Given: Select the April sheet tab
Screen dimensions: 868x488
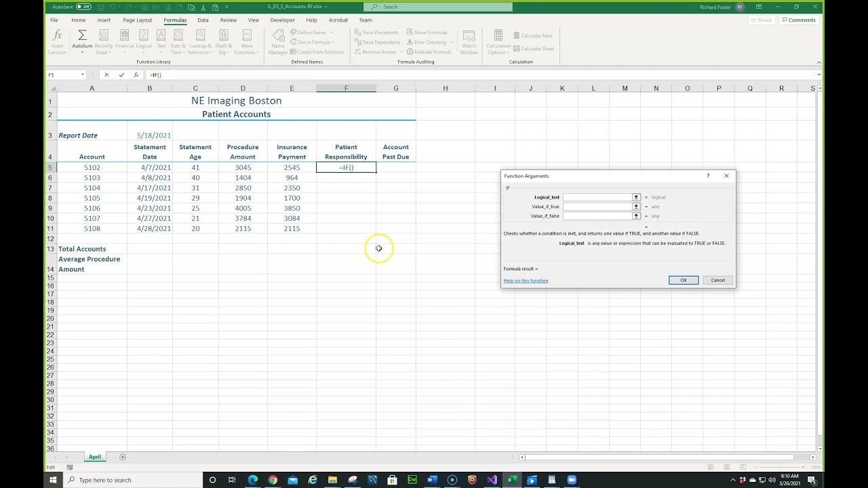Looking at the screenshot, I should [x=95, y=457].
